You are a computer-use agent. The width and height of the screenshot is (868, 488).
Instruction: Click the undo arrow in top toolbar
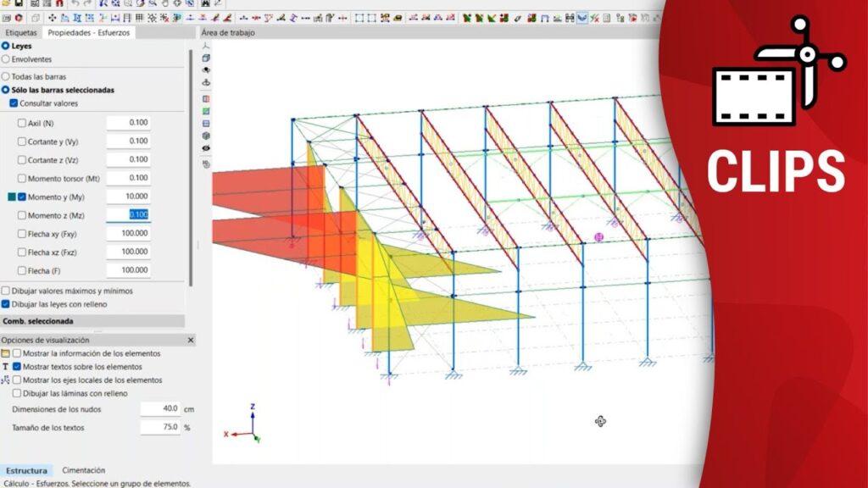pos(75,3)
